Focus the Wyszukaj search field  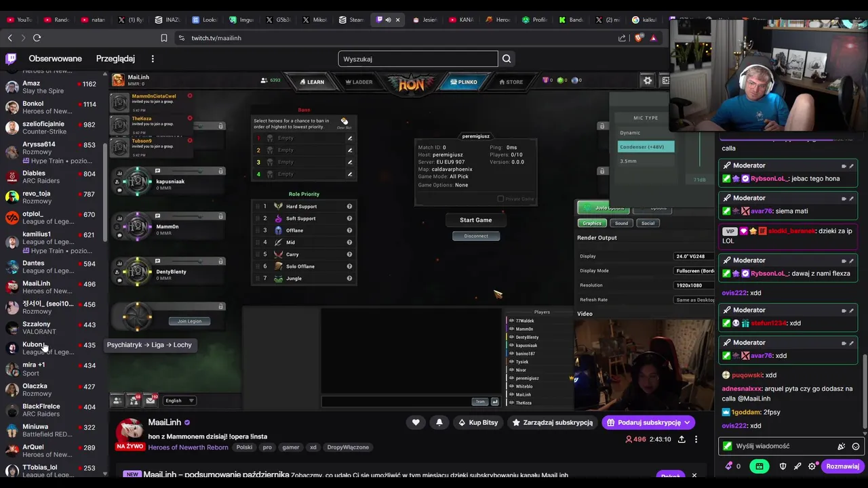coord(418,59)
